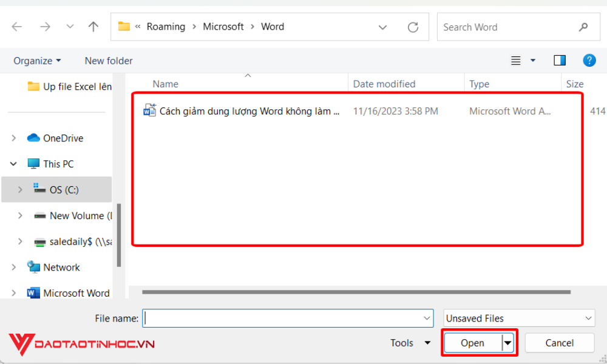The image size is (607, 364).
Task: Open the Word document icon next to the file name
Action: 150,110
